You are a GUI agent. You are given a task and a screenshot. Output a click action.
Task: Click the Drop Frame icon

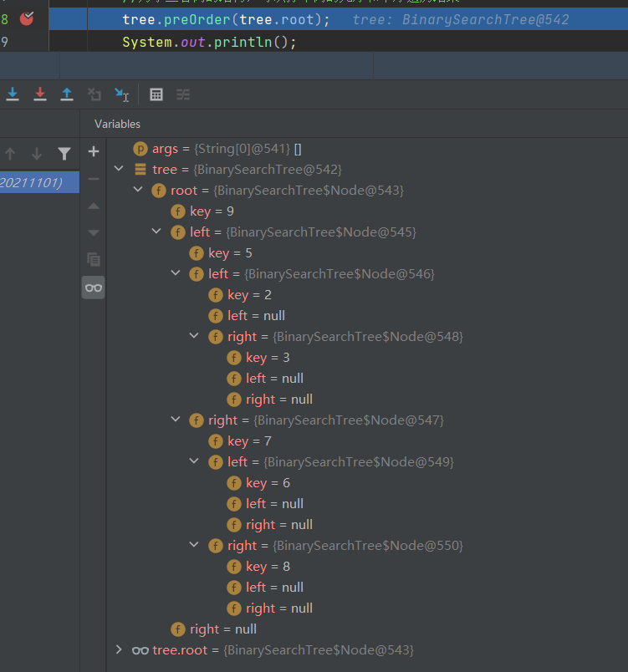tap(94, 94)
